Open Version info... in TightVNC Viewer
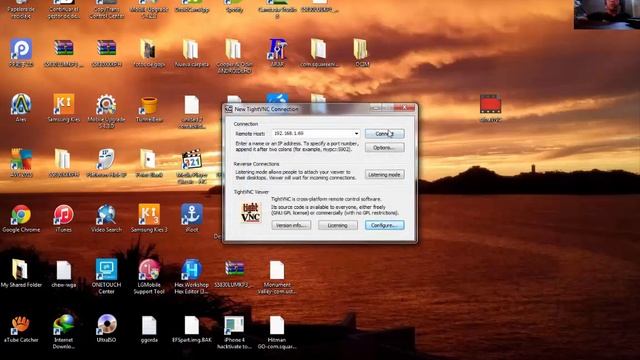The image size is (640, 360). tap(291, 225)
